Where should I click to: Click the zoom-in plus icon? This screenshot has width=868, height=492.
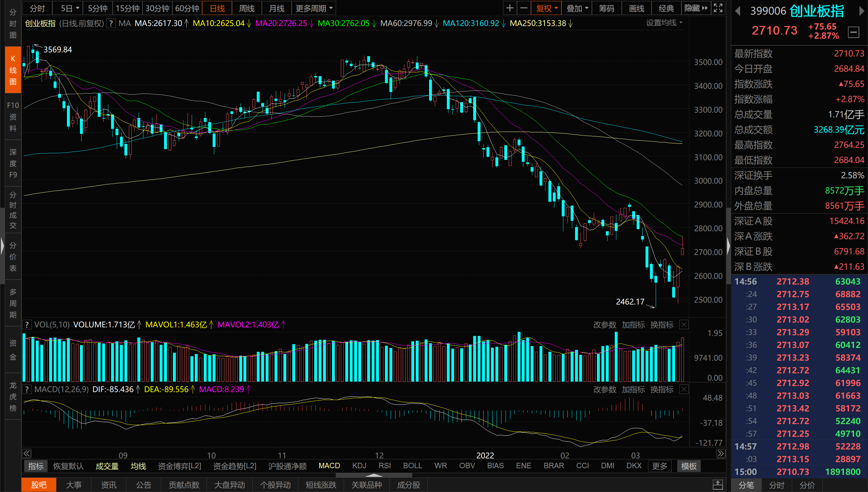[510, 8]
